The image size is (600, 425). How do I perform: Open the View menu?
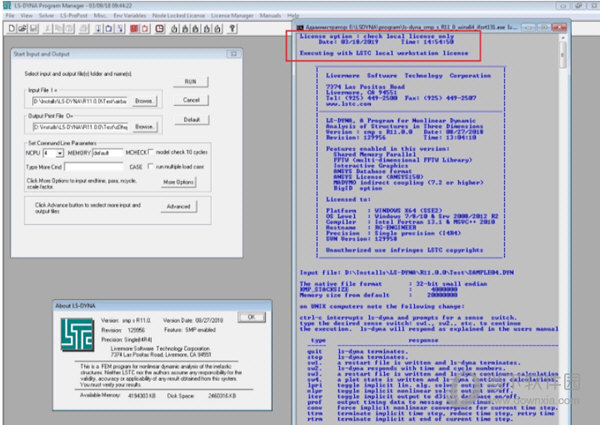point(26,16)
